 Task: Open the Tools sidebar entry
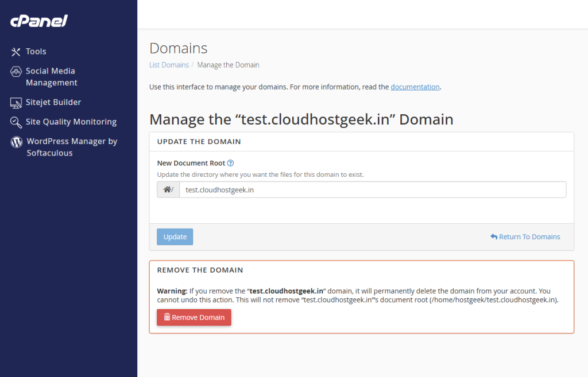click(x=36, y=51)
